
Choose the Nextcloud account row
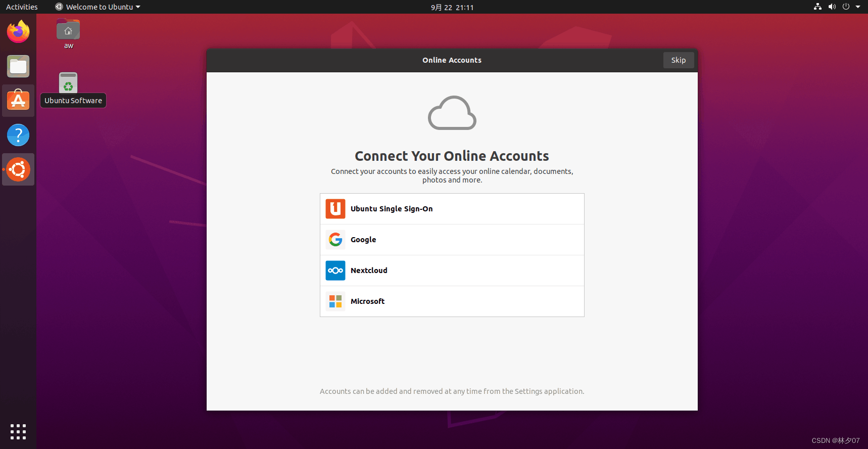coord(452,271)
